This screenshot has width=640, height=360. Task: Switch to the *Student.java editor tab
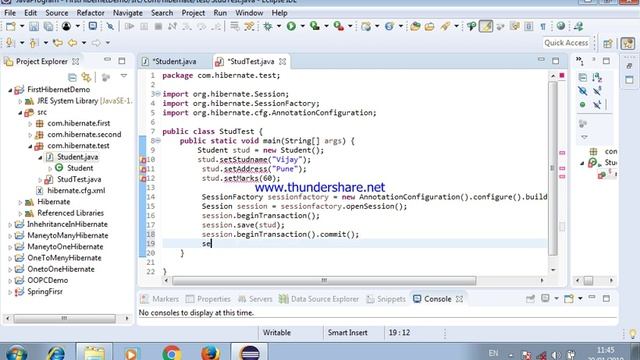[174, 62]
